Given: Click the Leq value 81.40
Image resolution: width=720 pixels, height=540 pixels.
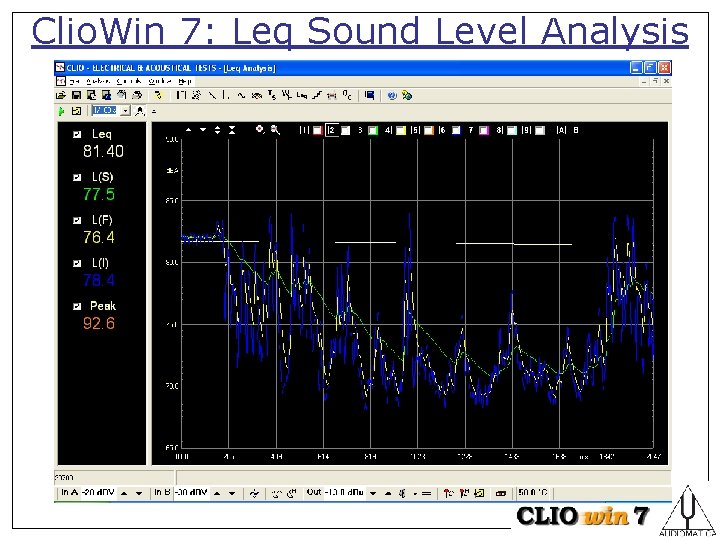Looking at the screenshot, I should tap(103, 152).
